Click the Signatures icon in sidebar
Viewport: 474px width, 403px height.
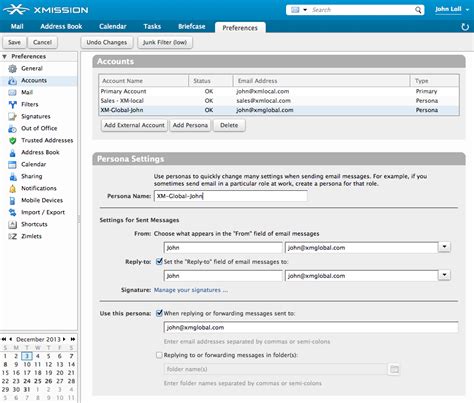(12, 117)
